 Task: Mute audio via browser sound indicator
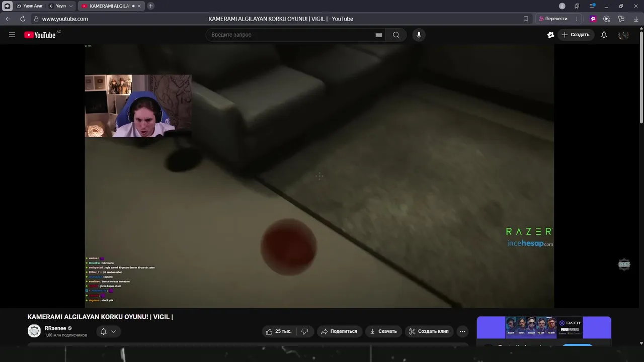(7, 6)
